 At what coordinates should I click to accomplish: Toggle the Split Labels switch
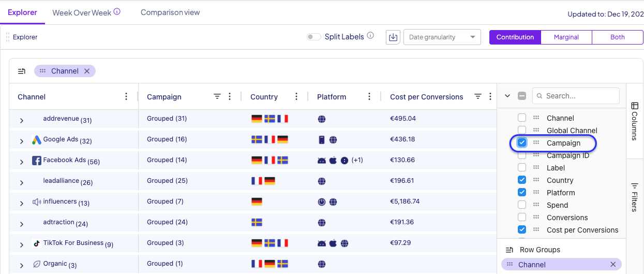coord(313,37)
